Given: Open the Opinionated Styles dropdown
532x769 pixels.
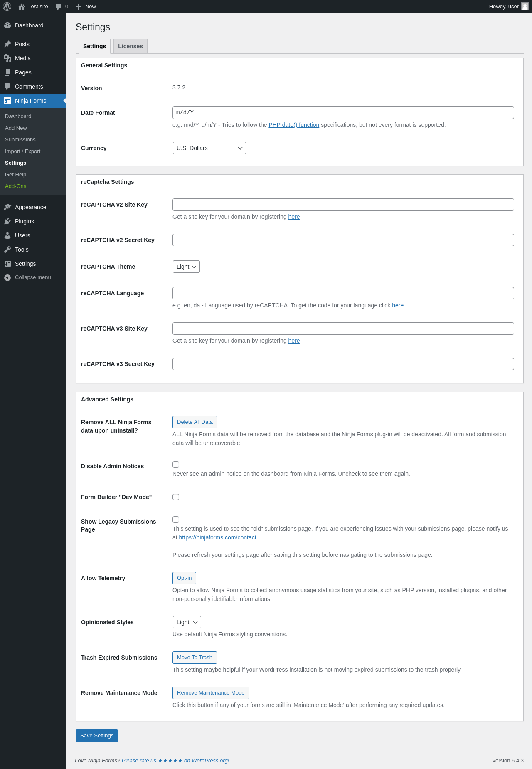Looking at the screenshot, I should pos(187,622).
